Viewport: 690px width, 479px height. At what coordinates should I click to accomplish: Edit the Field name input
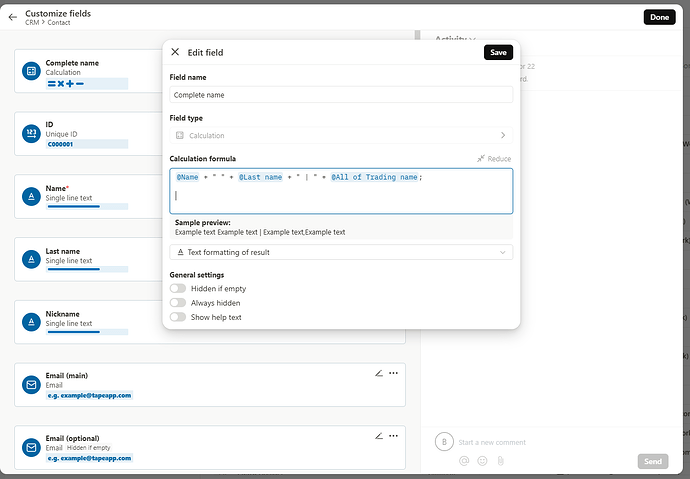pyautogui.click(x=341, y=95)
